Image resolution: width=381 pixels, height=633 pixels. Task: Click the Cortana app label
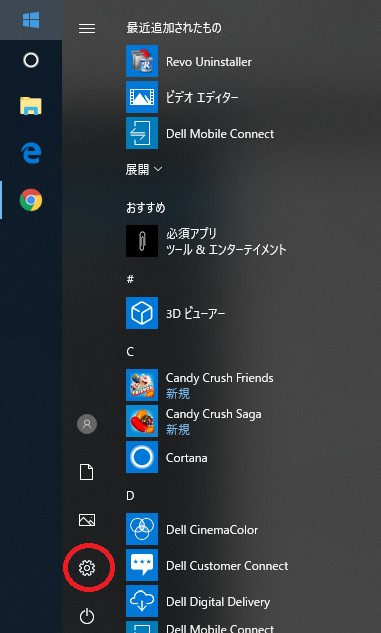pos(186,458)
